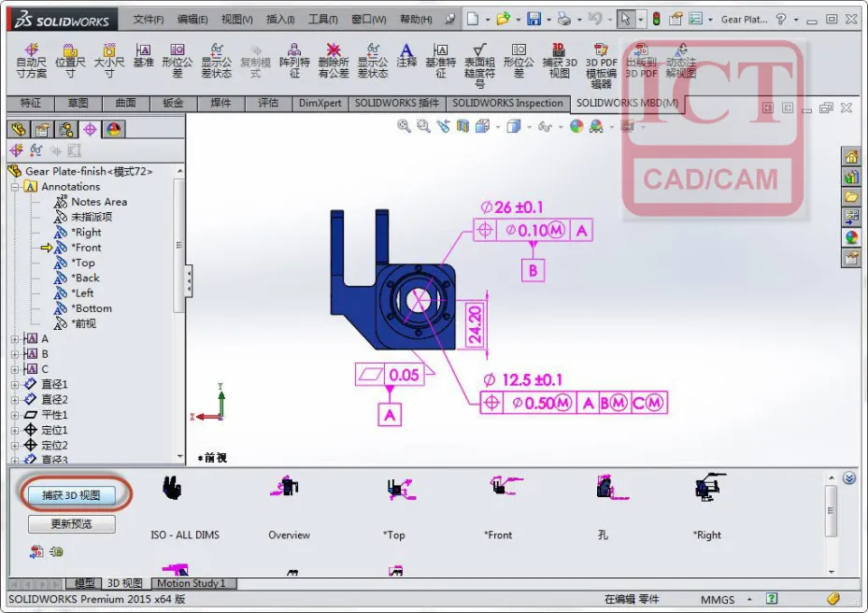The height and width of the screenshot is (613, 868).
Task: Click the 动态注解视图 dynamic annotation views icon
Action: point(681,61)
